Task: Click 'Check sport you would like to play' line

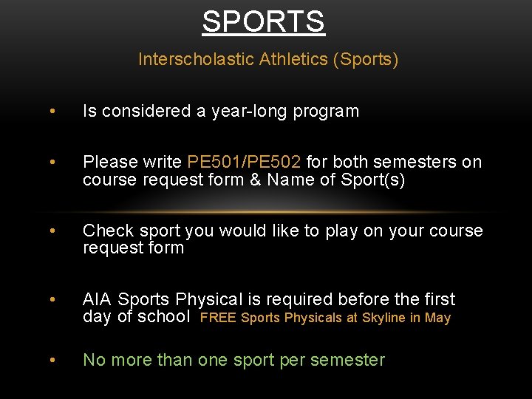Action: click(x=282, y=231)
